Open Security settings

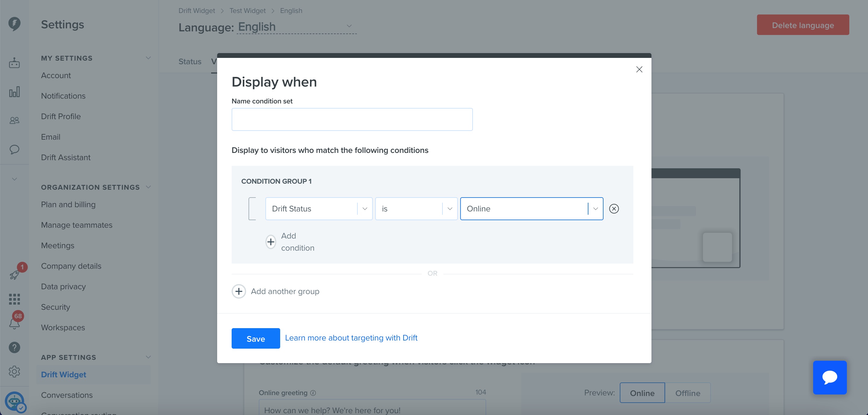click(55, 307)
